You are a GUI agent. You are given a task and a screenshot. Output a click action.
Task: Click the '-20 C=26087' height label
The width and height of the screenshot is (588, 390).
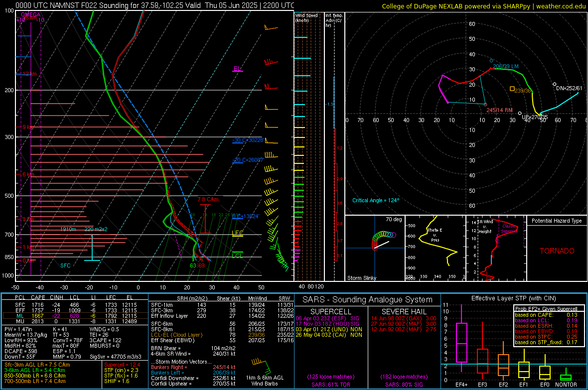(248, 160)
